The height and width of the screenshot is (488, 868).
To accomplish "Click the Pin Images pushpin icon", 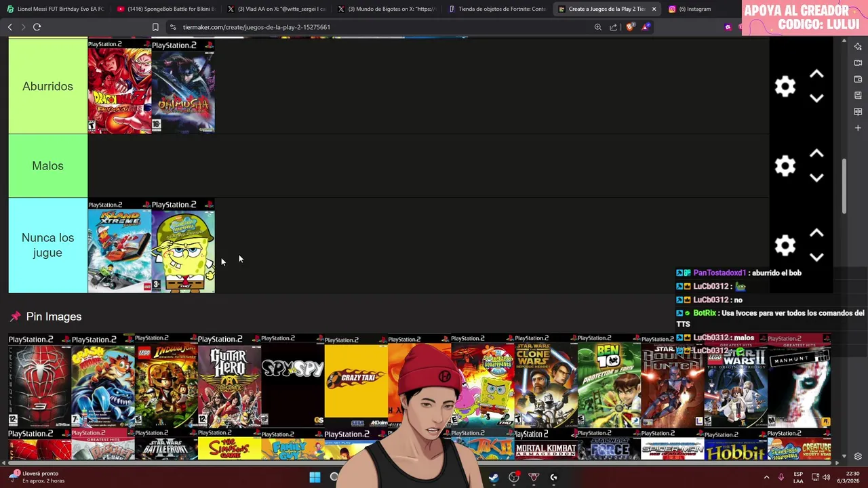I will [15, 317].
